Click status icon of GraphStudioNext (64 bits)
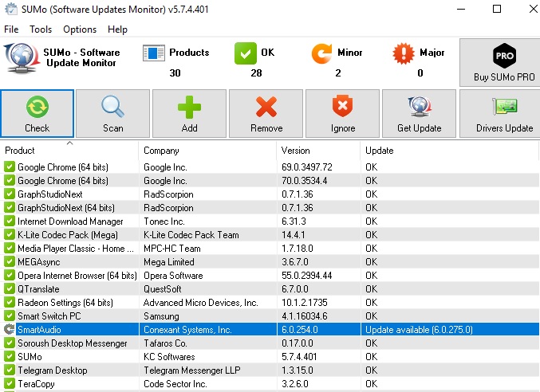Viewport: 540px width, 392px height. click(x=10, y=207)
